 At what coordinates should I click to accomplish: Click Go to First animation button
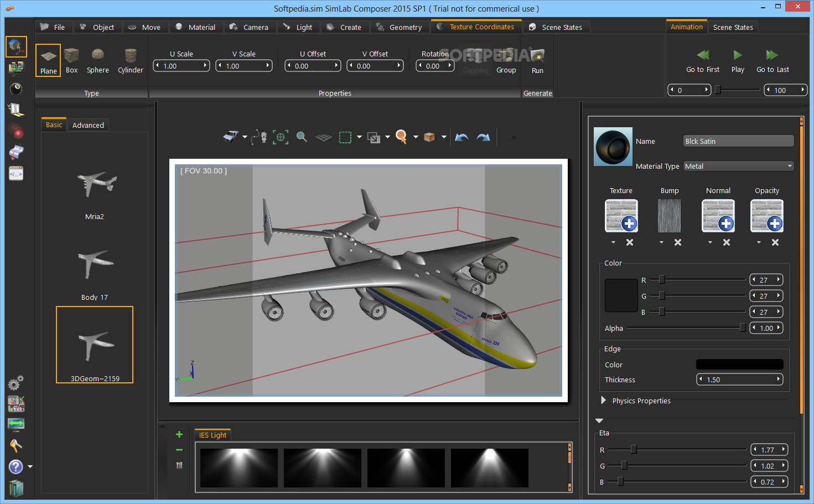[703, 61]
